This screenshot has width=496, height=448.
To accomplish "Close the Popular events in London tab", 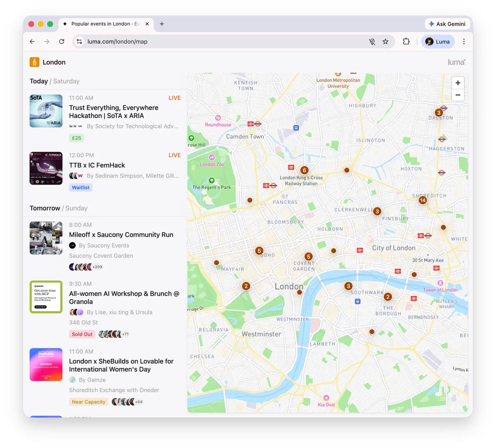I will click(x=147, y=24).
